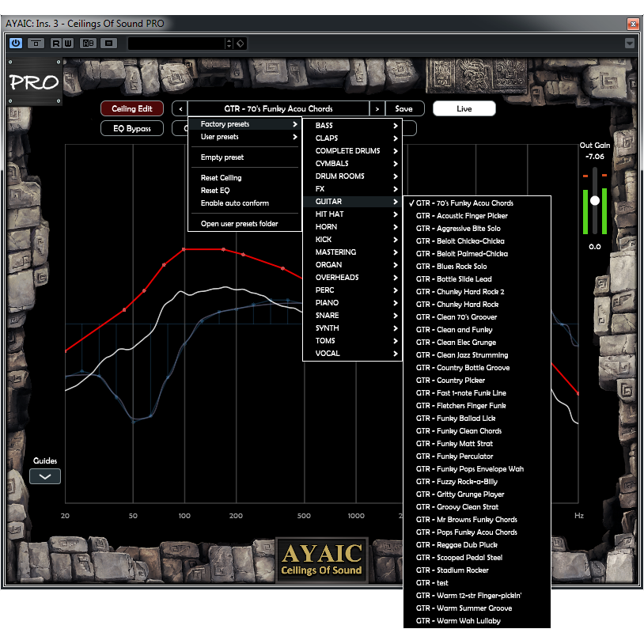
Task: Select the Reset Ceiling menu entry
Action: pyautogui.click(x=222, y=178)
